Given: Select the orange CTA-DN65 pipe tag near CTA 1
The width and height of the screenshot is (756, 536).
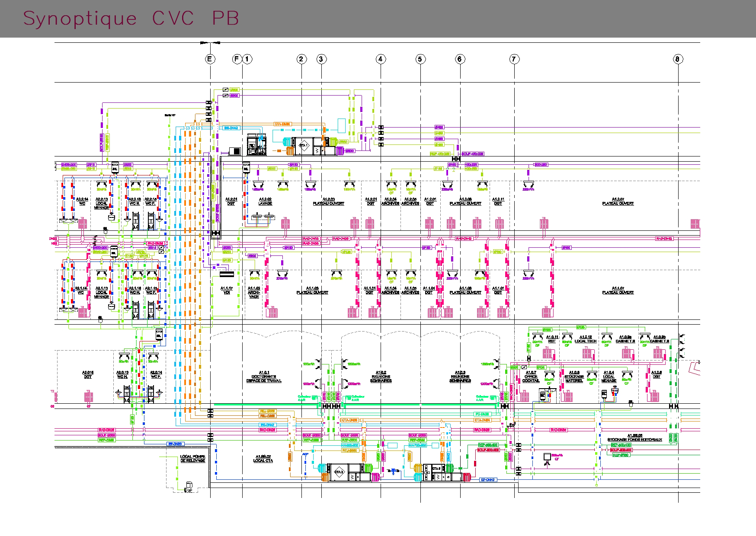Looking at the screenshot, I should pyautogui.click(x=283, y=124).
